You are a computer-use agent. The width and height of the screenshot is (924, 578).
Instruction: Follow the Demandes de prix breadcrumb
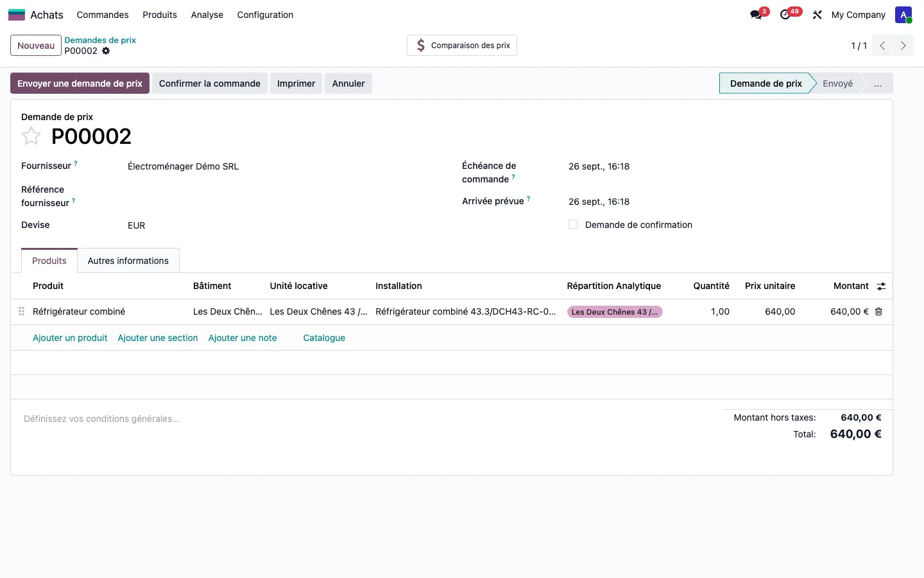click(x=100, y=40)
